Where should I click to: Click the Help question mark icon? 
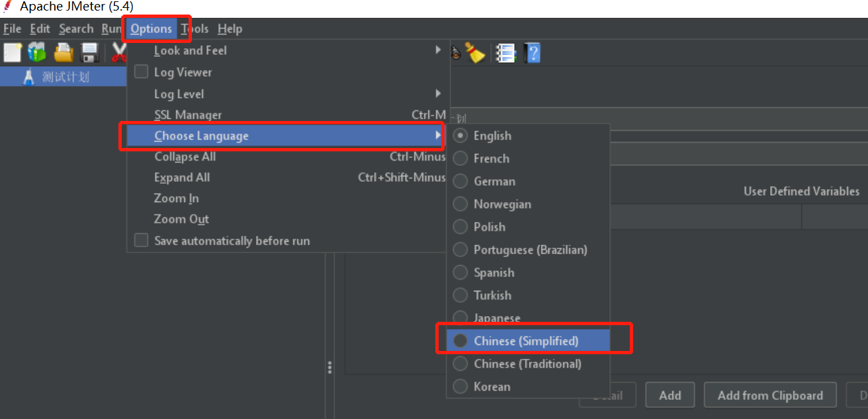[532, 52]
